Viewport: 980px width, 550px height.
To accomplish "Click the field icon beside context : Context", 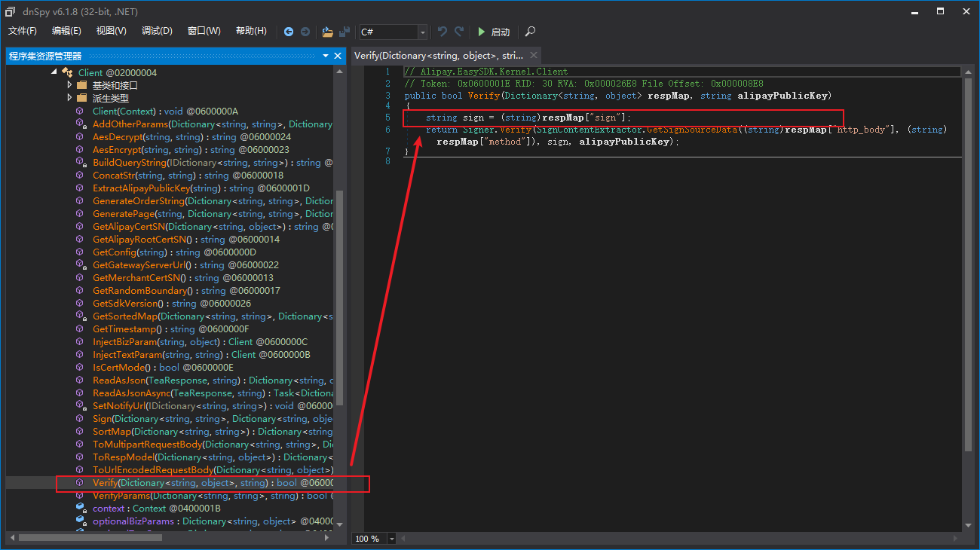I will pyautogui.click(x=80, y=508).
